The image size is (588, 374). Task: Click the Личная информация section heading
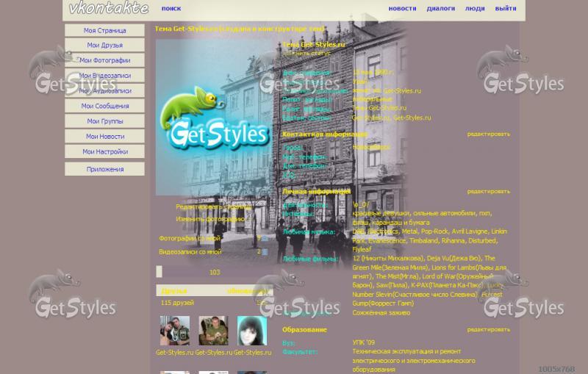click(317, 192)
